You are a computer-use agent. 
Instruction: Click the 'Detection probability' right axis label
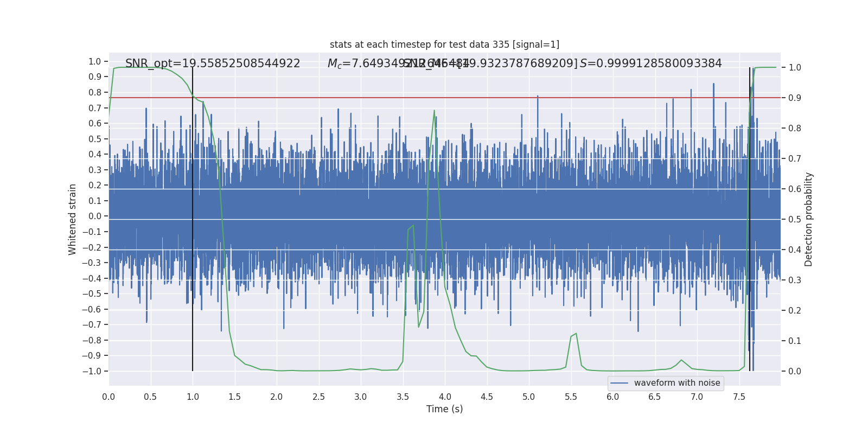click(x=809, y=219)
